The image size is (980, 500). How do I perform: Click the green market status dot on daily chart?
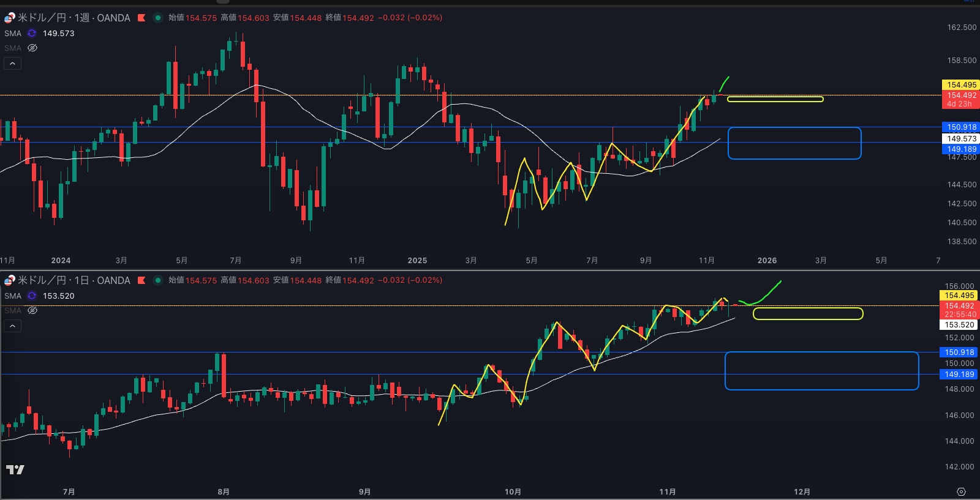point(157,280)
